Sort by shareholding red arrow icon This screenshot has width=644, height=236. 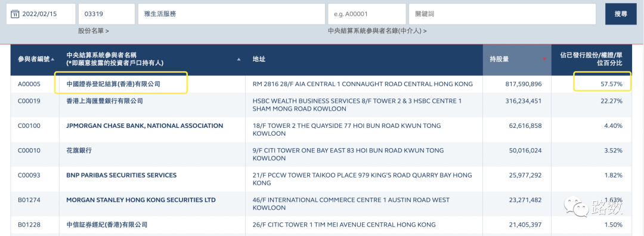coord(544,59)
